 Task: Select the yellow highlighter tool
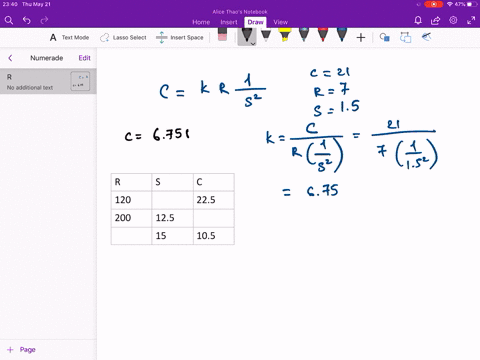[285, 35]
